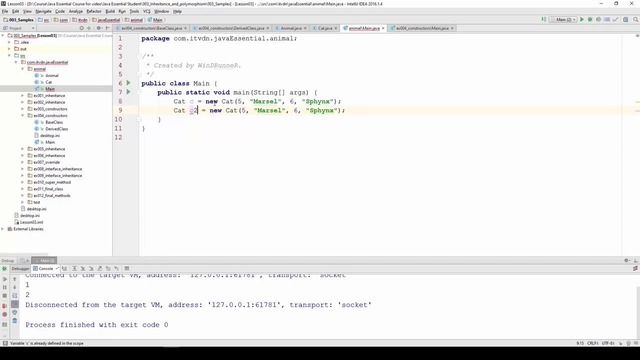This screenshot has width=640, height=360.
Task: Switch to Animal.java editor tab
Action: [x=291, y=28]
